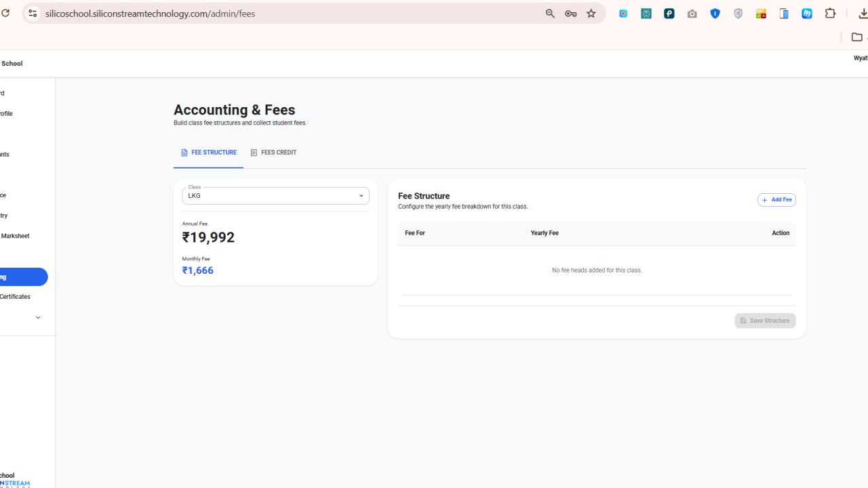View site information icon beside the URL
The height and width of the screenshot is (488, 868).
(32, 14)
